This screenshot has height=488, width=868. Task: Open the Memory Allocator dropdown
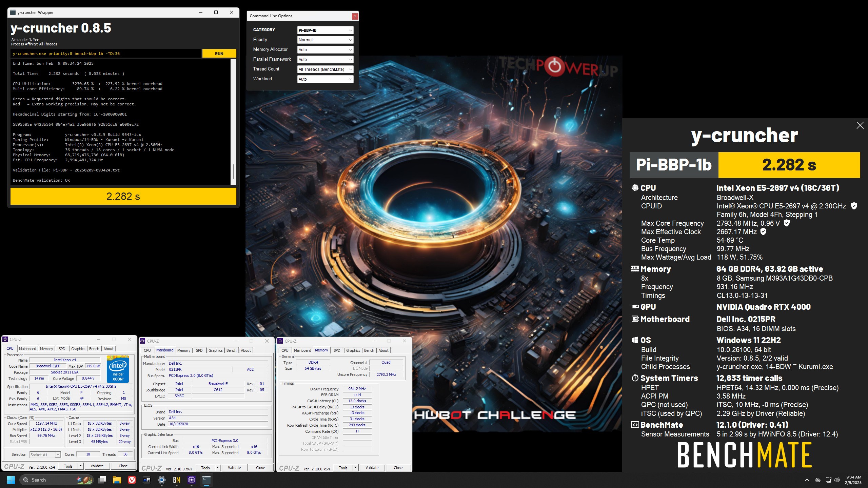(x=325, y=50)
